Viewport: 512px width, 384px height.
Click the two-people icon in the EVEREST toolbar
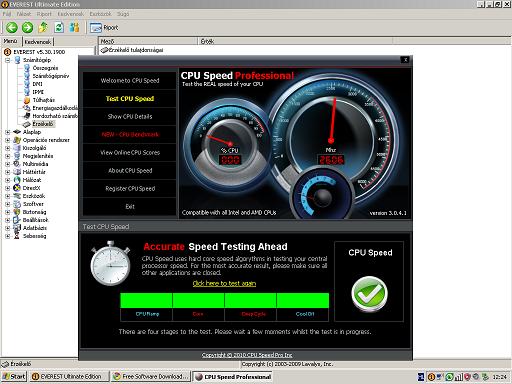pyautogui.click(x=74, y=27)
